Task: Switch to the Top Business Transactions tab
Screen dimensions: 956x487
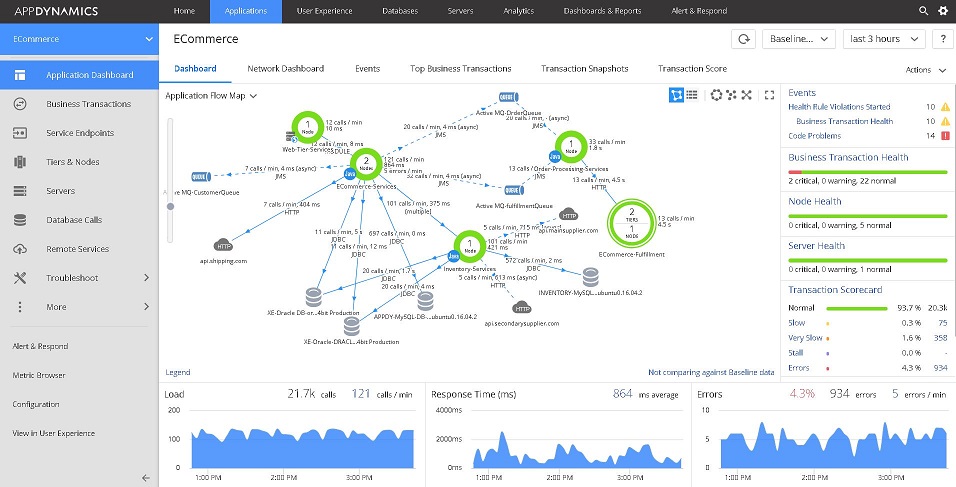Action: coord(461,69)
